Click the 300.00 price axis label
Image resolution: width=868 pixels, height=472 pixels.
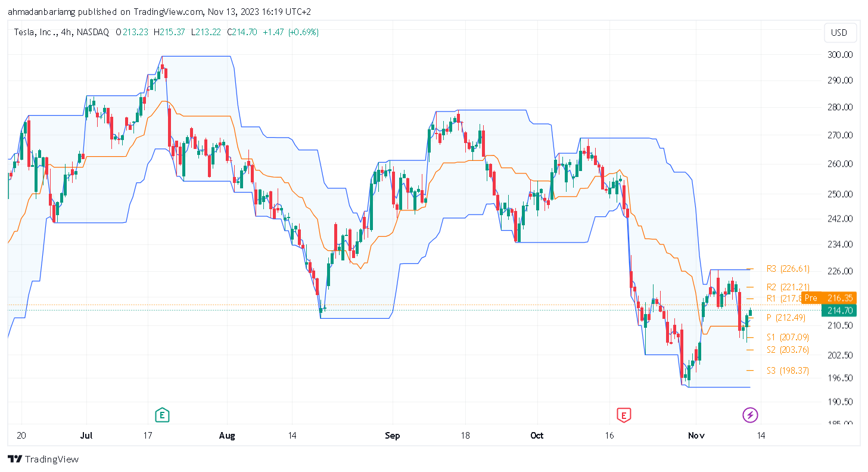(840, 55)
